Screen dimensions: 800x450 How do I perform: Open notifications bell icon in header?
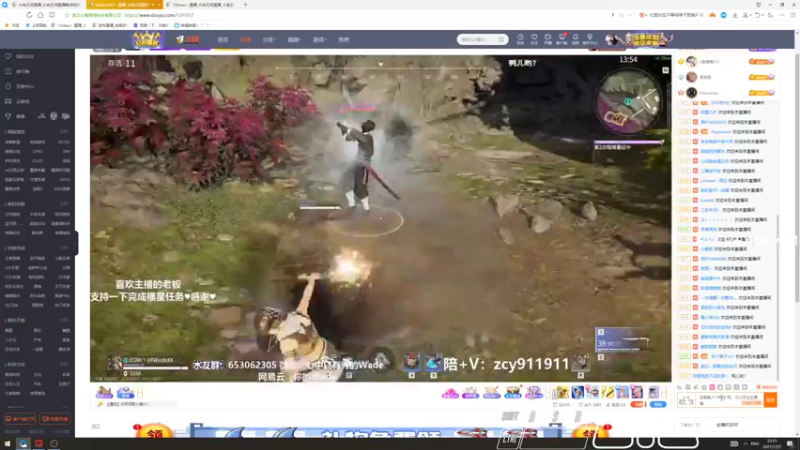coord(576,39)
